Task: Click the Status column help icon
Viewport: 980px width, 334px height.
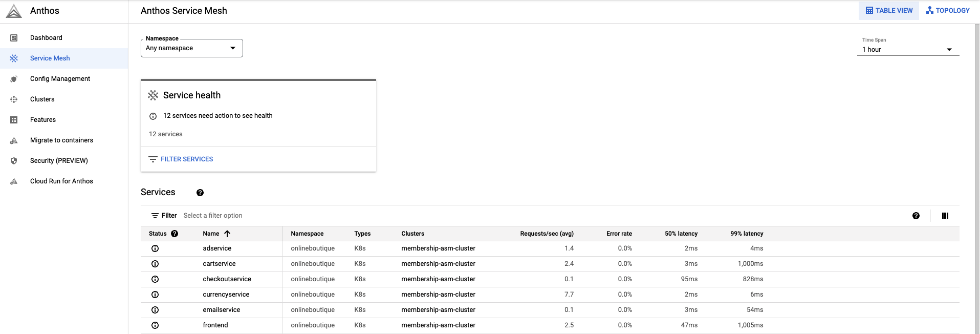Action: coord(175,234)
